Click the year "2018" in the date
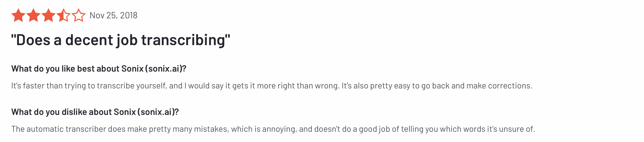This screenshot has width=644, height=142. coord(129,15)
